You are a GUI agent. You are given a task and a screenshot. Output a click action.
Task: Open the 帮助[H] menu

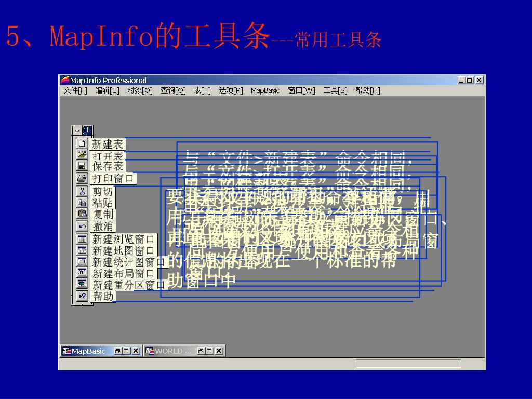(x=368, y=90)
